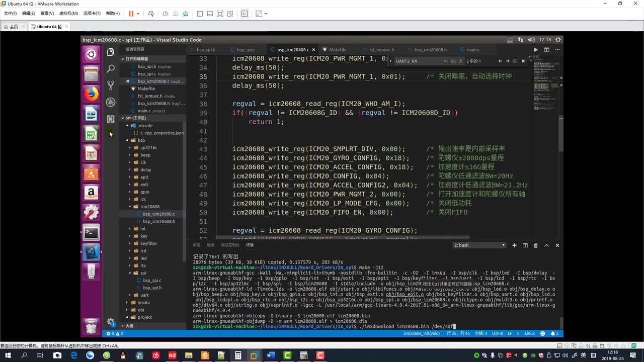644x362 pixels.
Task: Maximize the terminal panel size
Action: tap(546, 245)
